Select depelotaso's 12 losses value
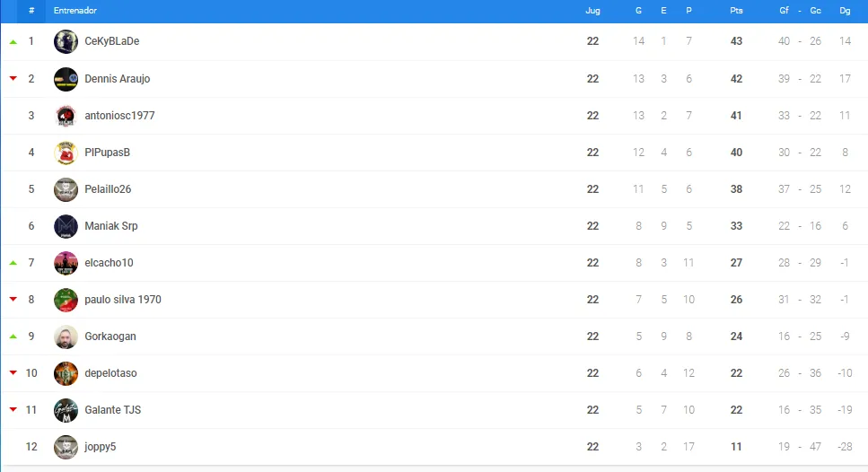The image size is (868, 472). (x=688, y=373)
